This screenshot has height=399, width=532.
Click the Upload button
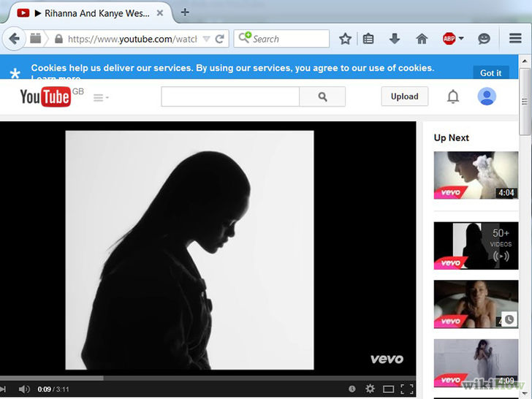click(404, 96)
